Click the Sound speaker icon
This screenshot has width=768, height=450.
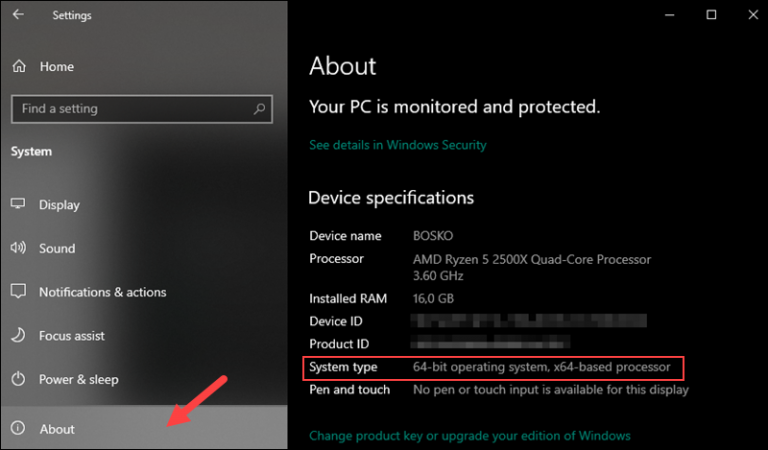18,248
